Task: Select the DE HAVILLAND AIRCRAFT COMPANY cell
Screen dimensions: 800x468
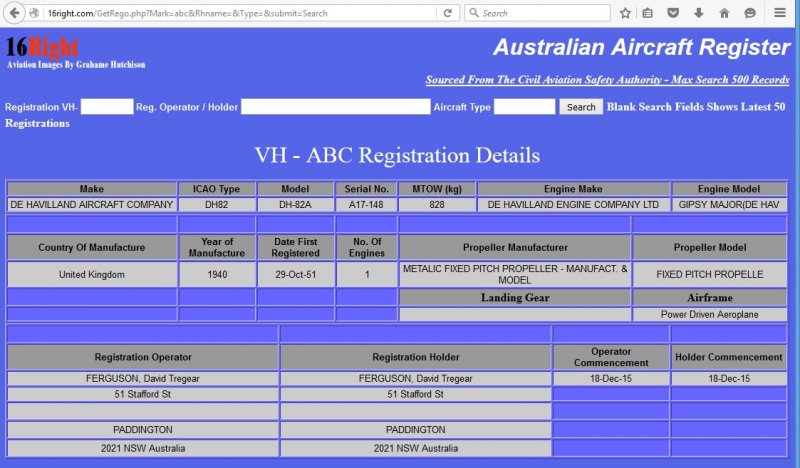Action: [92, 205]
